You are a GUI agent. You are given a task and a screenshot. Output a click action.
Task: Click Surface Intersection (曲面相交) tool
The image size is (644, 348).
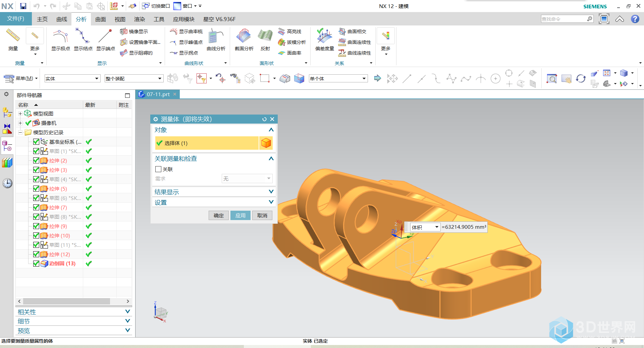[352, 31]
